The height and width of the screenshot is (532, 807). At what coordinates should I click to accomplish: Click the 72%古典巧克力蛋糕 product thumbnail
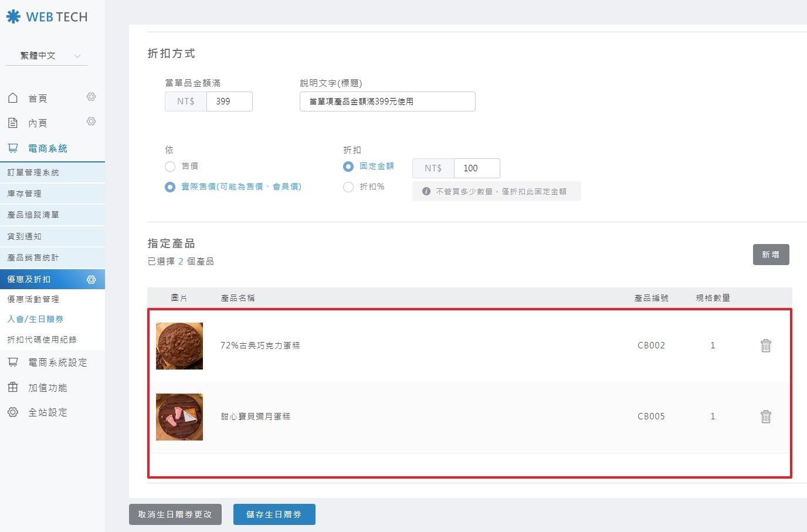pos(179,346)
